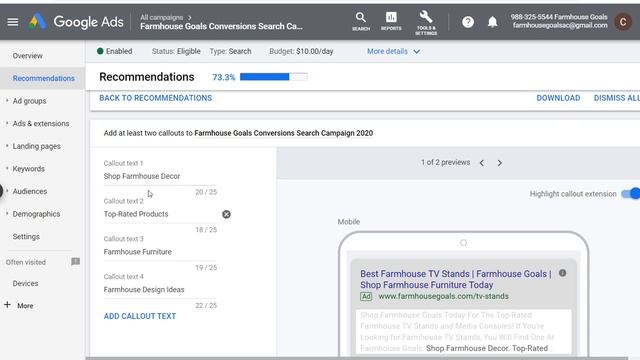Screen dimensions: 640x360
Task: Open the hamburger navigation menu
Action: 13,22
